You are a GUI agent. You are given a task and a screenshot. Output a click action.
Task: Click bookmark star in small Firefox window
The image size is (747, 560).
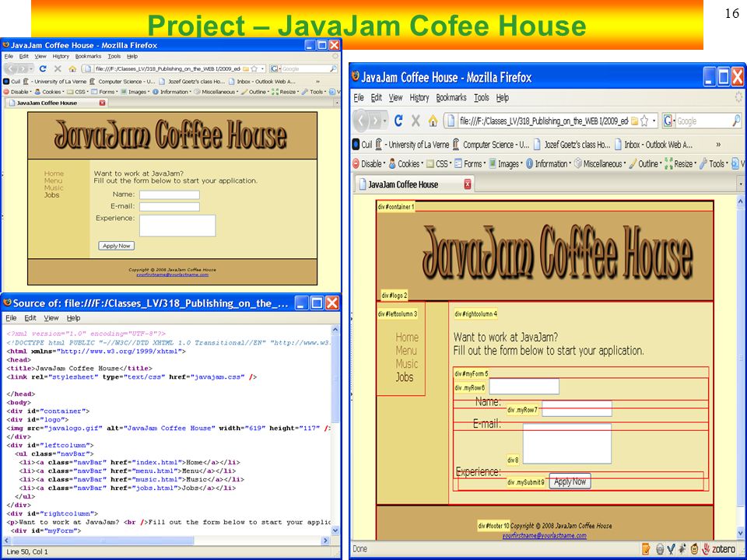coord(254,68)
